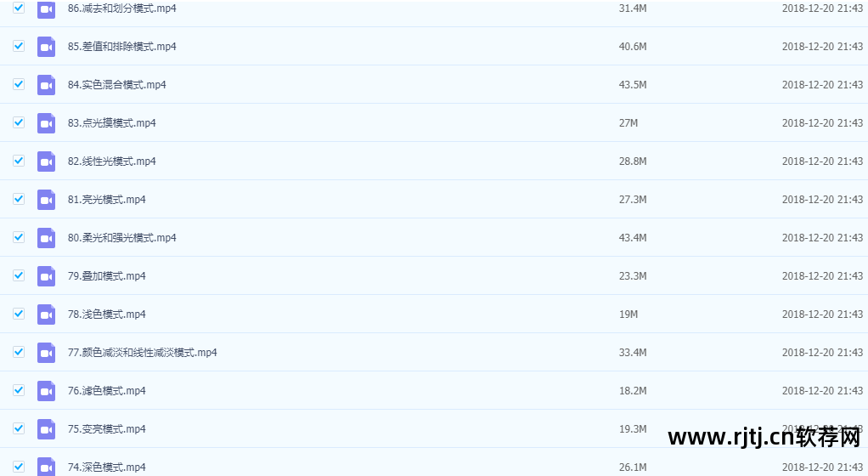The height and width of the screenshot is (476, 868).
Task: Uncheck the checkbox for 80.柔光和强光模式.mp4
Action: 19,237
